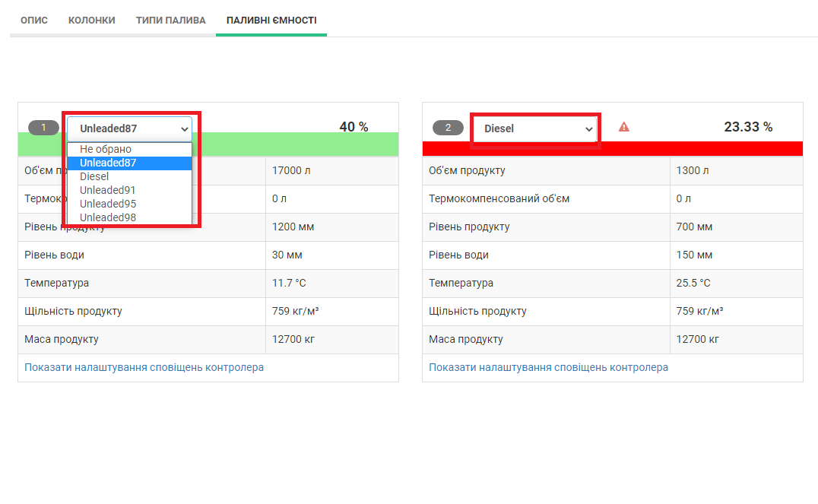Select Unleaded91 from the fuel list

108,190
